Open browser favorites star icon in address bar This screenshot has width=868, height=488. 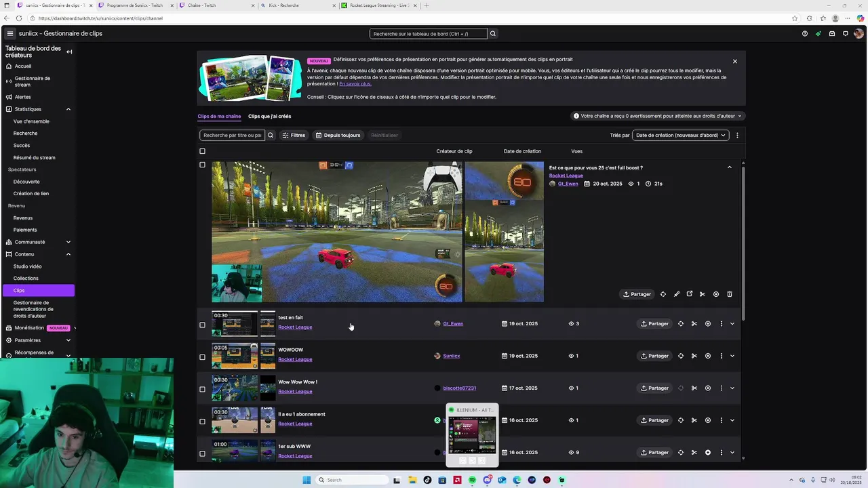(795, 18)
